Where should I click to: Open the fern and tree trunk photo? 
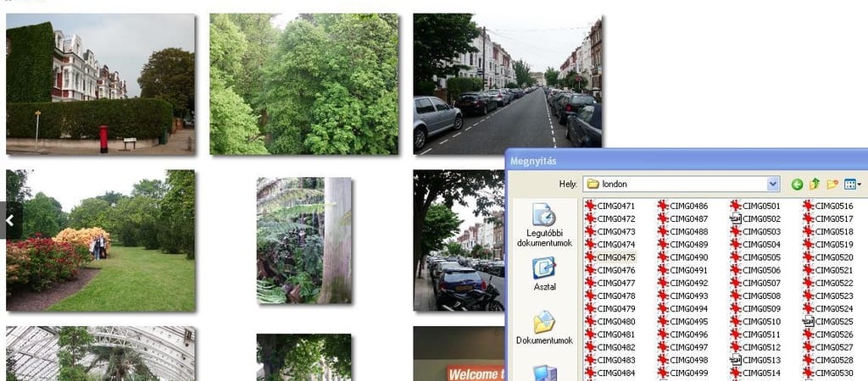303,240
